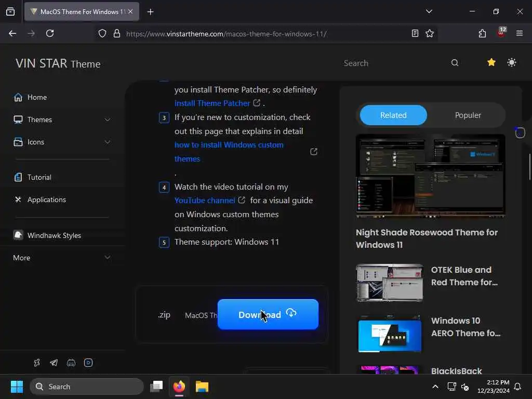The height and width of the screenshot is (399, 532).
Task: Toggle reader view icon
Action: point(415,33)
